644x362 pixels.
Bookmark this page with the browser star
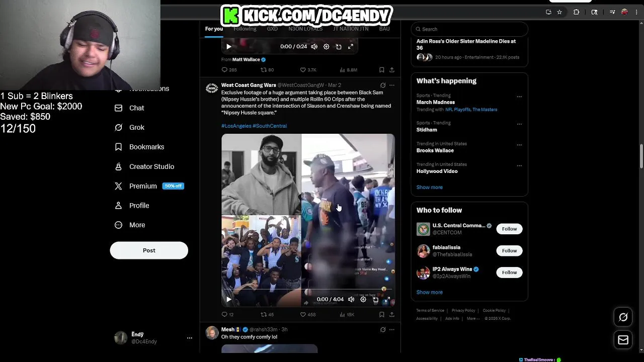pyautogui.click(x=559, y=12)
